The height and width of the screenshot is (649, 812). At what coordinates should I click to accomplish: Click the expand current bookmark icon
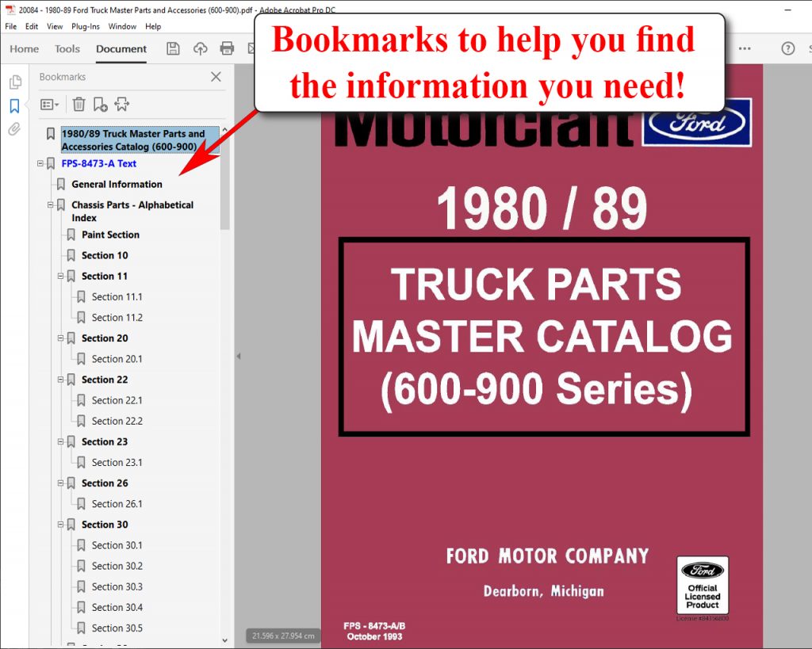coord(123,104)
